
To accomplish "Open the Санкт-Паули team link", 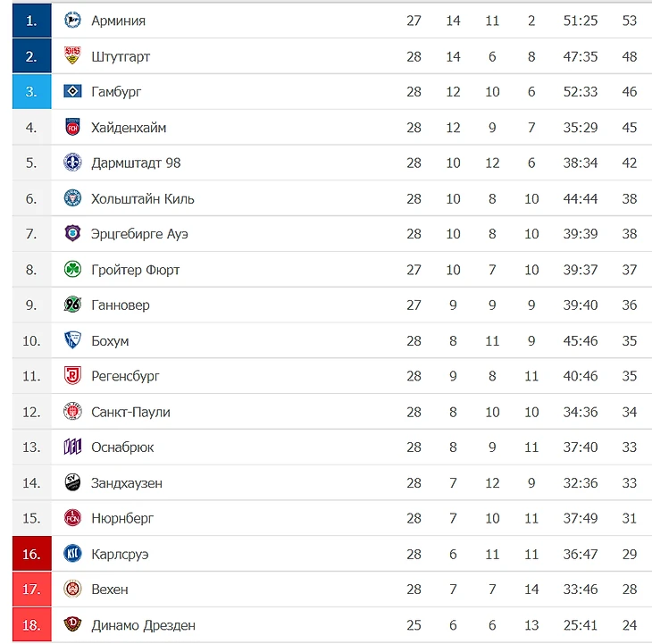I will (130, 412).
